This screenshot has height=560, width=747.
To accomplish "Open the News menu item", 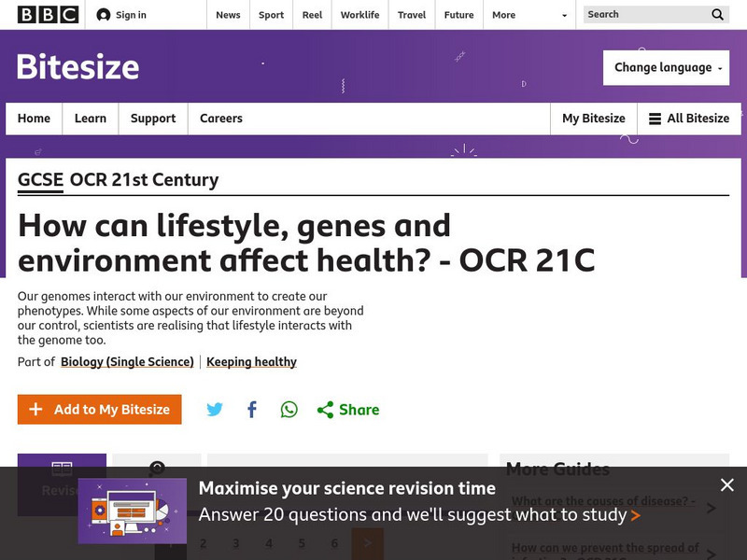I will click(228, 15).
